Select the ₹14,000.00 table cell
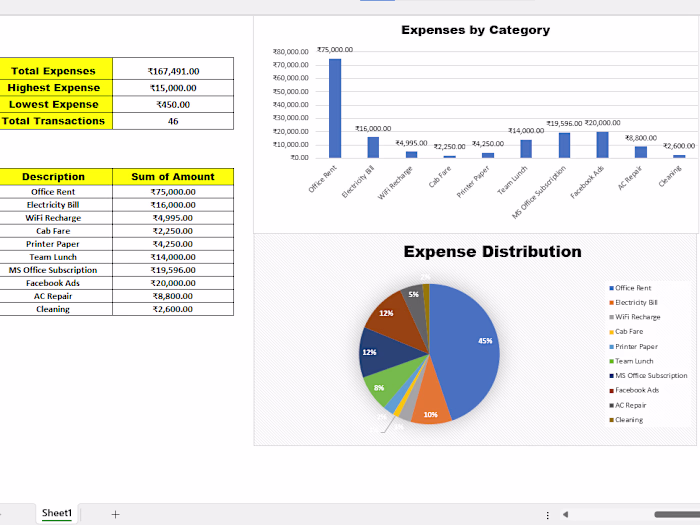The image size is (700, 525). [173, 257]
